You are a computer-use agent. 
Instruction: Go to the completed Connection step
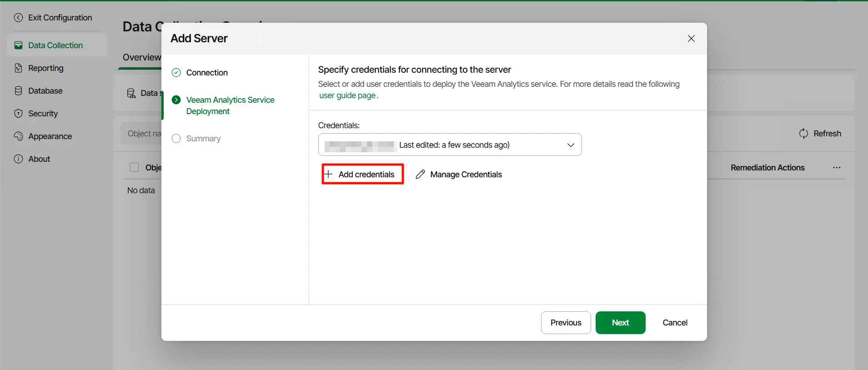tap(206, 73)
